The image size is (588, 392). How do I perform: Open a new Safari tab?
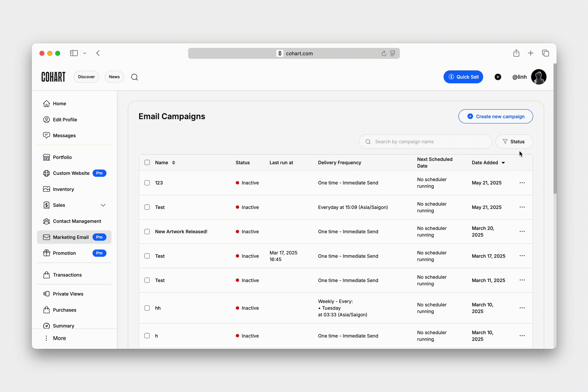tap(531, 53)
